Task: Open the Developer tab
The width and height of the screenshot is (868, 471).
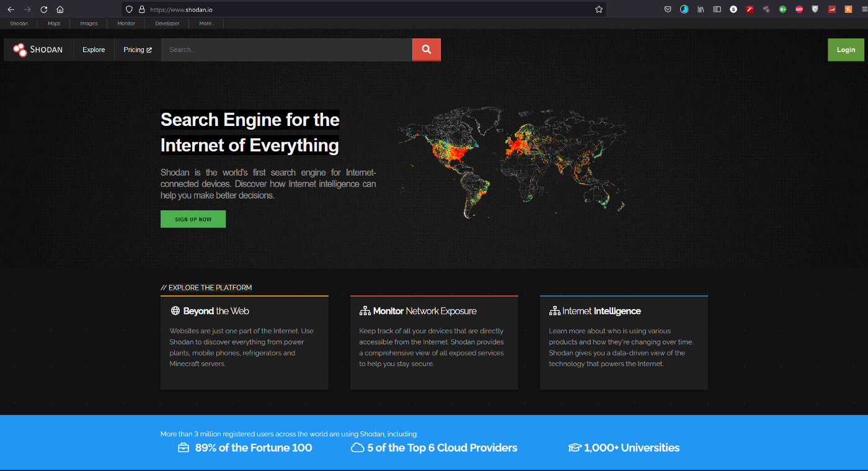Action: coord(167,24)
